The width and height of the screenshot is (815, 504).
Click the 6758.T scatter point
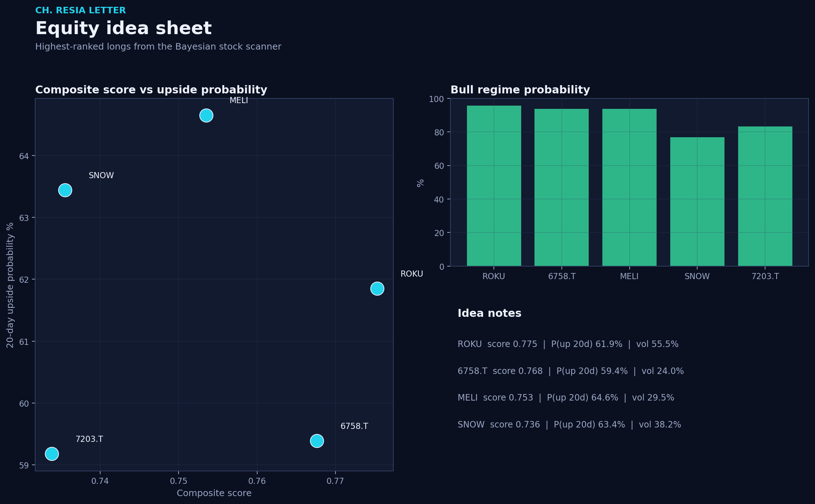pos(317,441)
